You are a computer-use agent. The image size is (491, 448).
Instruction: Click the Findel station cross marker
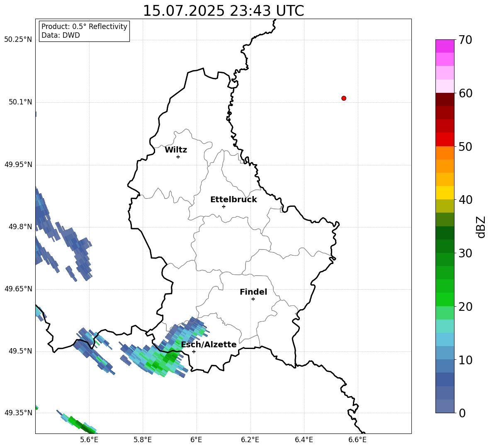[253, 299]
